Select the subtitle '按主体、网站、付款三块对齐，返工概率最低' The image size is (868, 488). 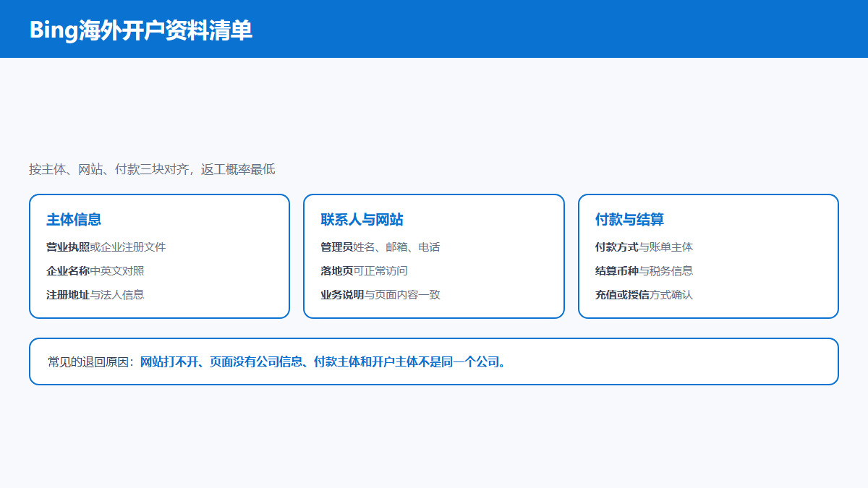pyautogui.click(x=152, y=169)
